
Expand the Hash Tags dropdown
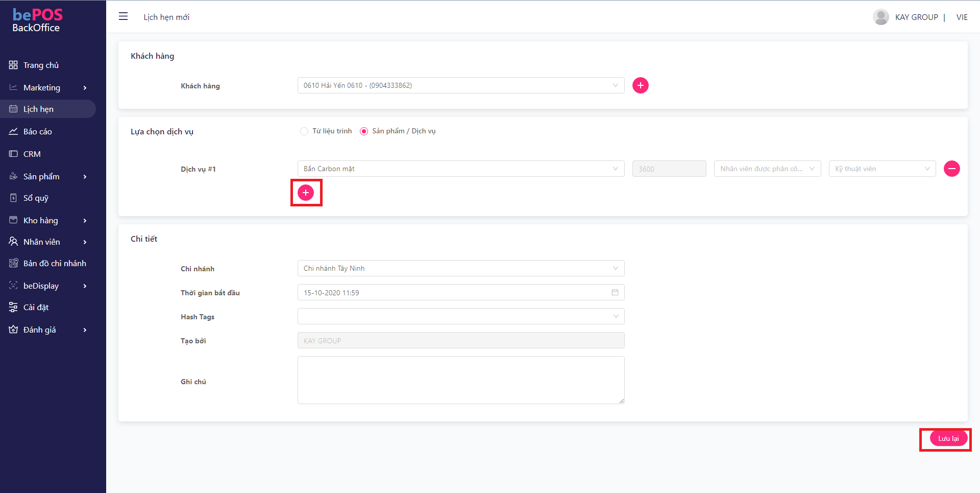click(460, 316)
